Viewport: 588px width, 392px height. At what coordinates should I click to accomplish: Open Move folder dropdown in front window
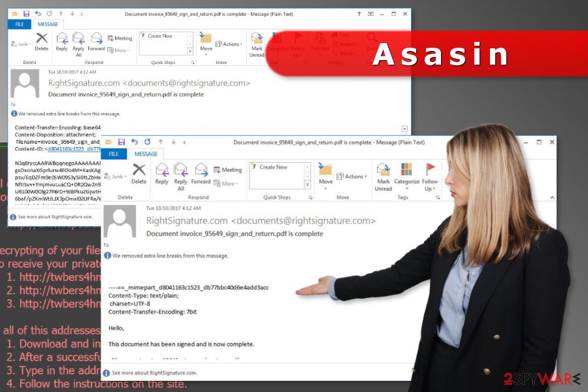pyautogui.click(x=325, y=176)
